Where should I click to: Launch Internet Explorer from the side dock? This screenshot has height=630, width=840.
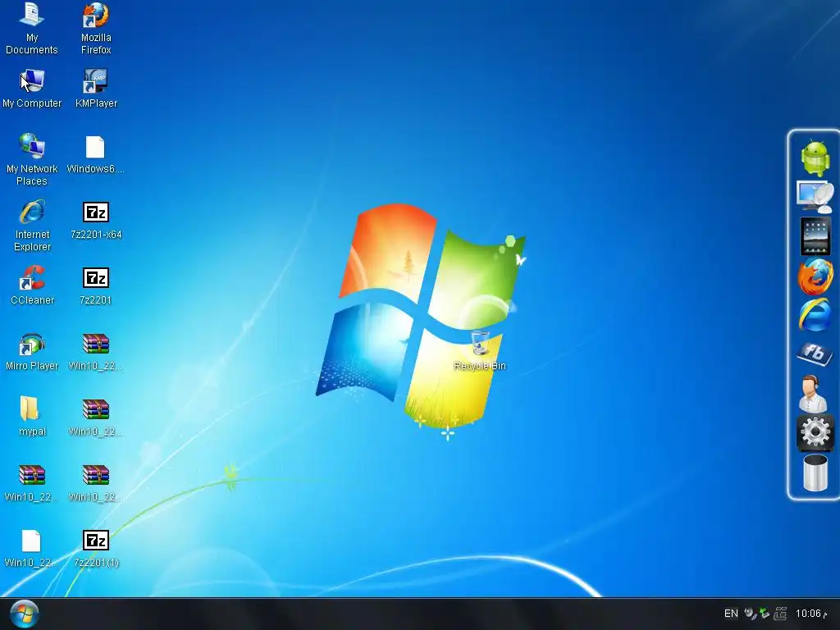click(x=815, y=315)
